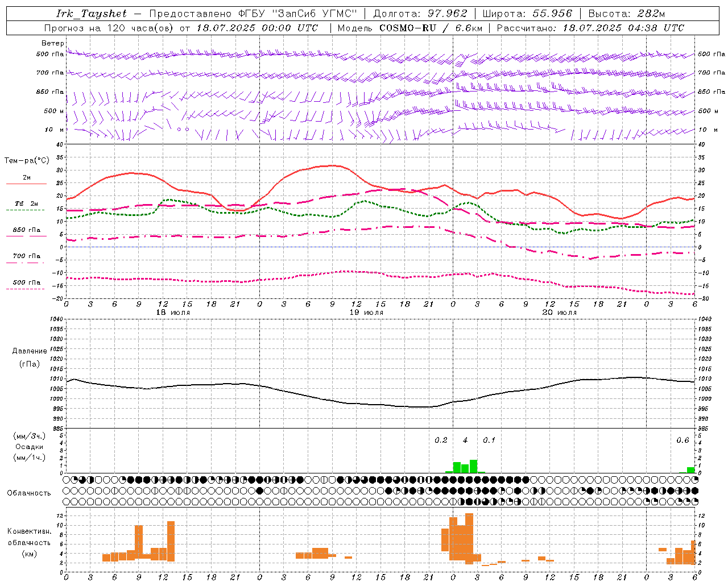Select the 'Долгота: 97.962' longitude value
728x582 pixels.
(x=420, y=14)
